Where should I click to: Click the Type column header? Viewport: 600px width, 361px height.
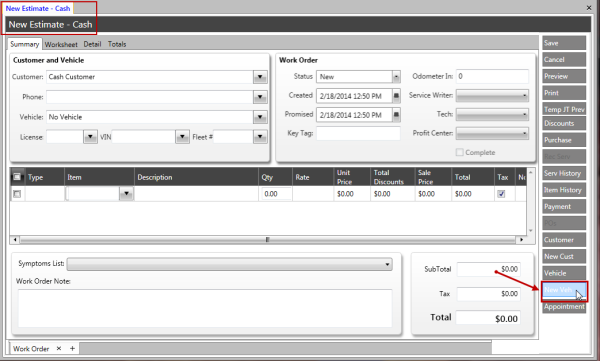tap(44, 177)
